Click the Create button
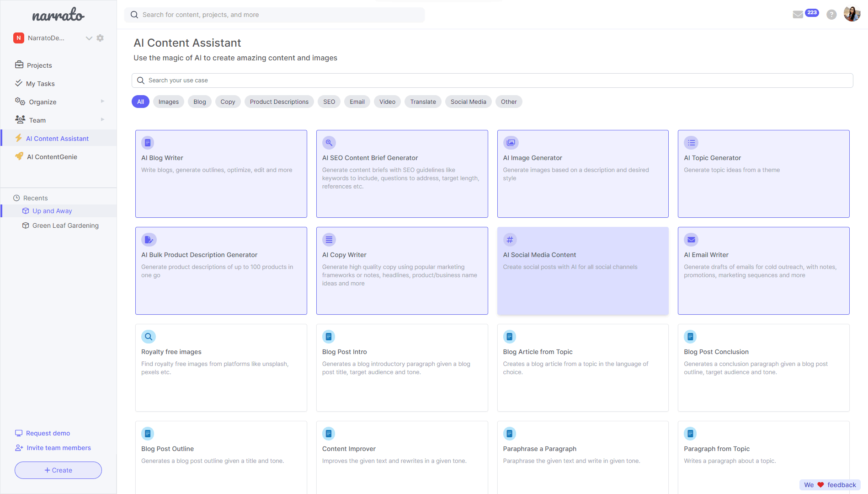Viewport: 868px width, 494px height. [x=58, y=470]
